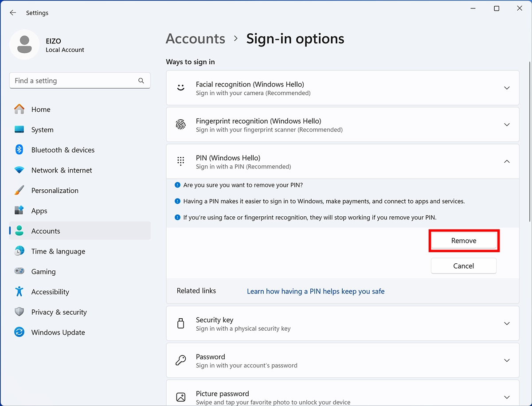
Task: Click the EIZO user avatar picture
Action: click(x=24, y=44)
